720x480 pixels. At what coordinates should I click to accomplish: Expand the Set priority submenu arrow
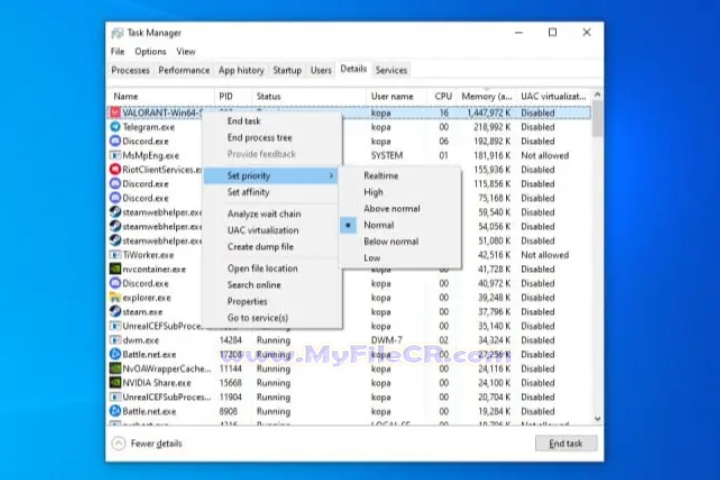331,175
